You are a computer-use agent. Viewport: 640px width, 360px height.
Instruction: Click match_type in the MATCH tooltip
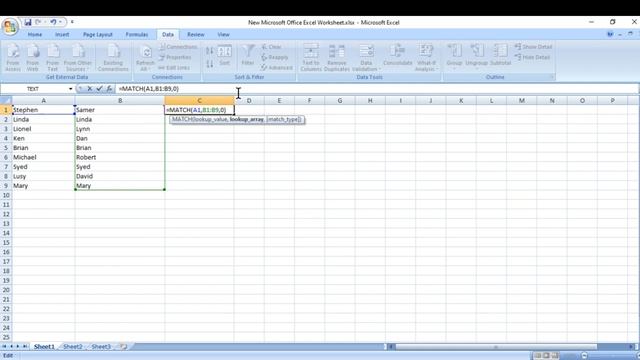(x=284, y=120)
